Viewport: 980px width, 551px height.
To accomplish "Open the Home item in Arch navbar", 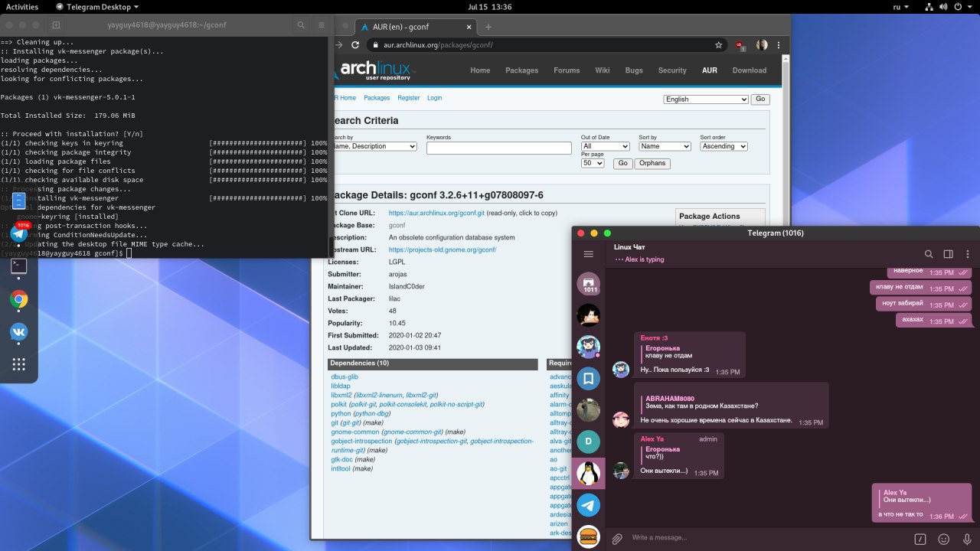I will pyautogui.click(x=480, y=70).
